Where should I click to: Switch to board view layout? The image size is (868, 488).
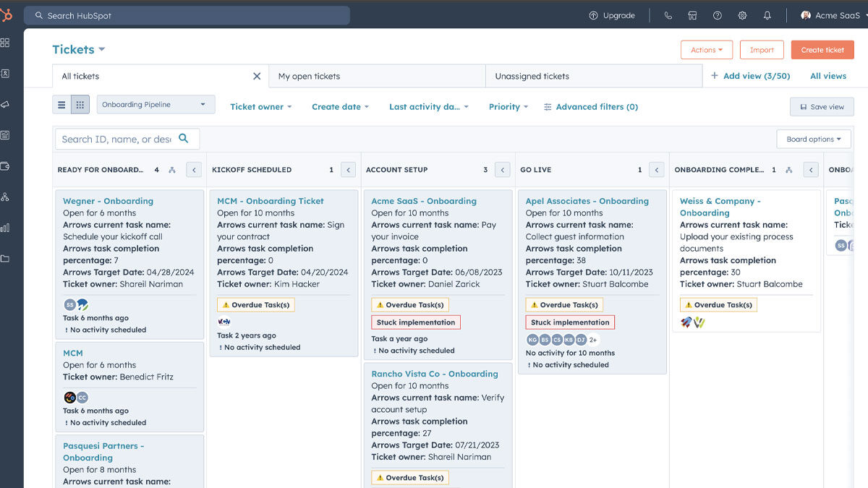coord(80,105)
